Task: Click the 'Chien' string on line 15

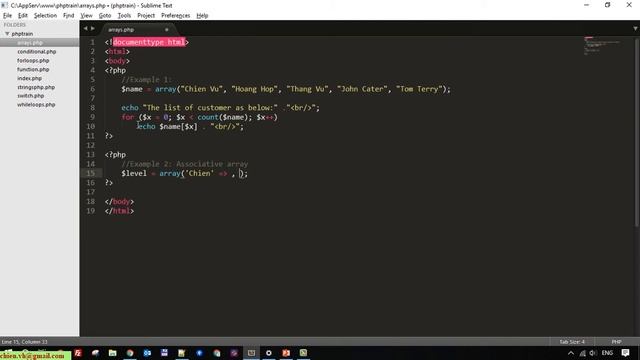Action: tap(199, 173)
